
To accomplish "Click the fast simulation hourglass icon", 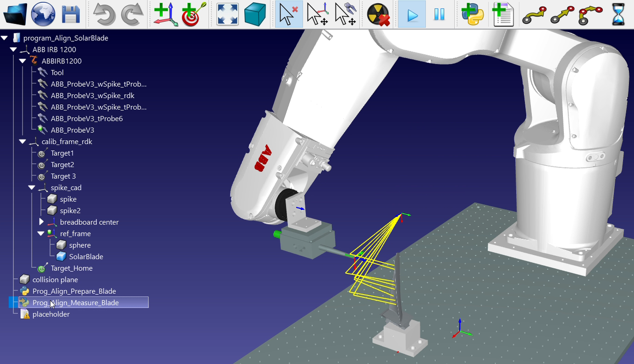I will tap(618, 15).
